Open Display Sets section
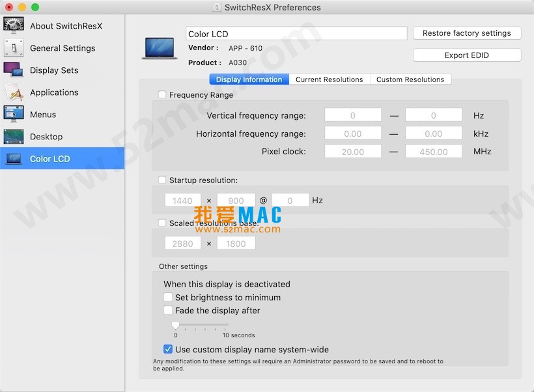This screenshot has width=534, height=392. click(x=54, y=70)
